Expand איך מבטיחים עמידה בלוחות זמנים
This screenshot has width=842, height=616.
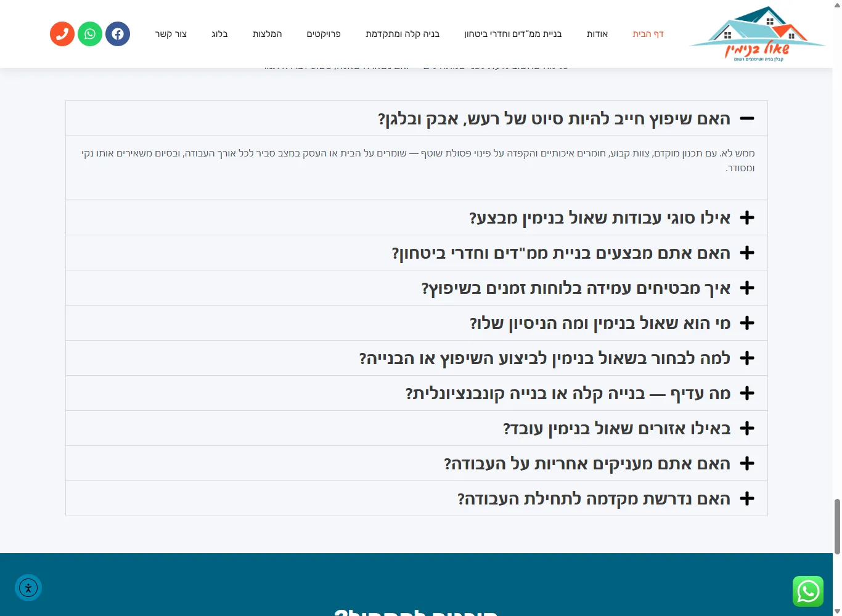point(417,288)
